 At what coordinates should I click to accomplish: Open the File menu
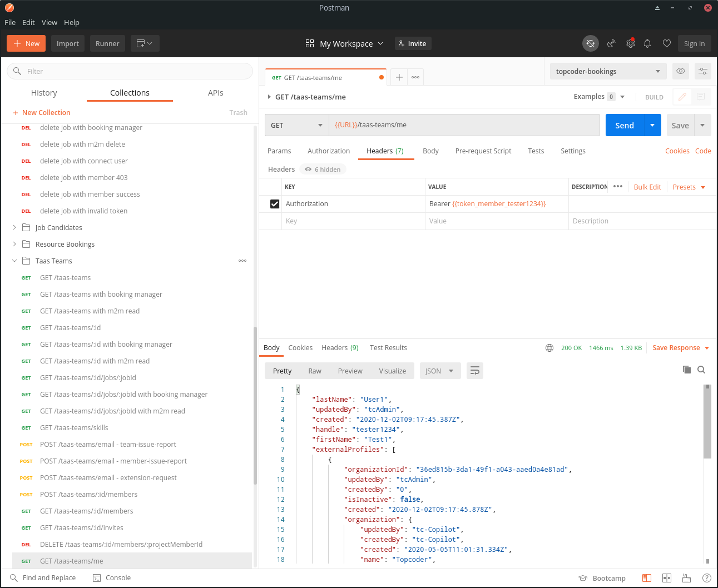click(x=10, y=22)
